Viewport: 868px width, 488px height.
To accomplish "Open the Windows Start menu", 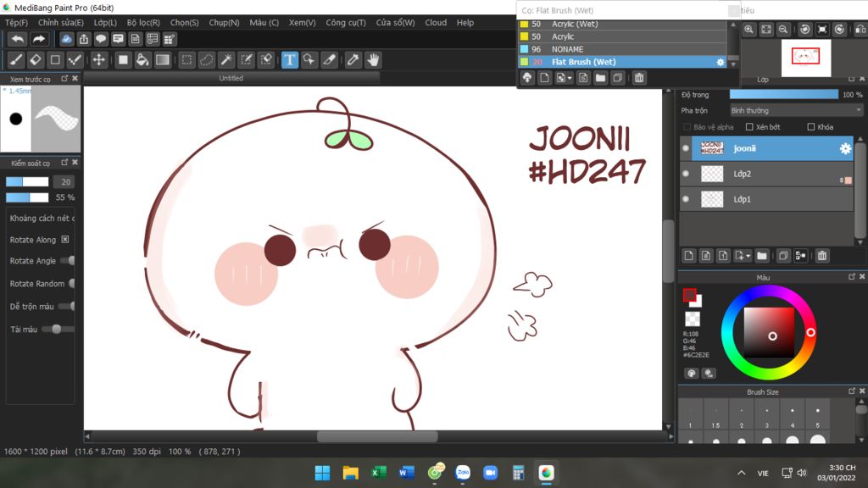I will point(322,473).
